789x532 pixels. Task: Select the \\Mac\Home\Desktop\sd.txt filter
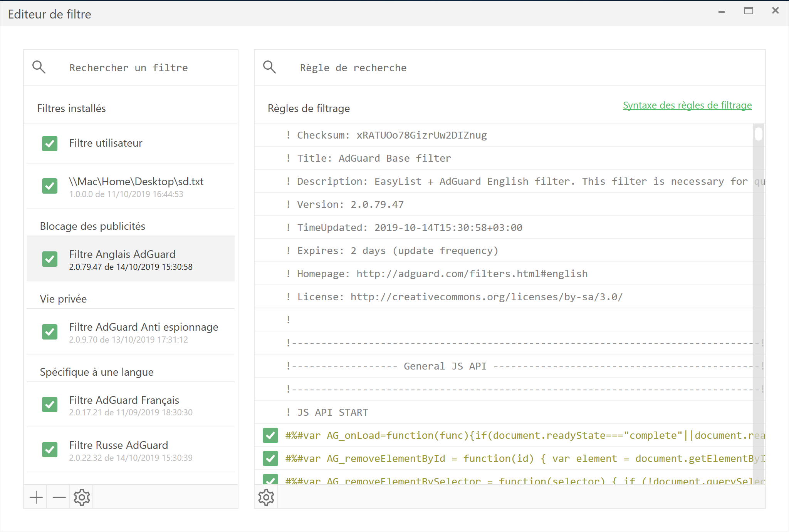(131, 186)
